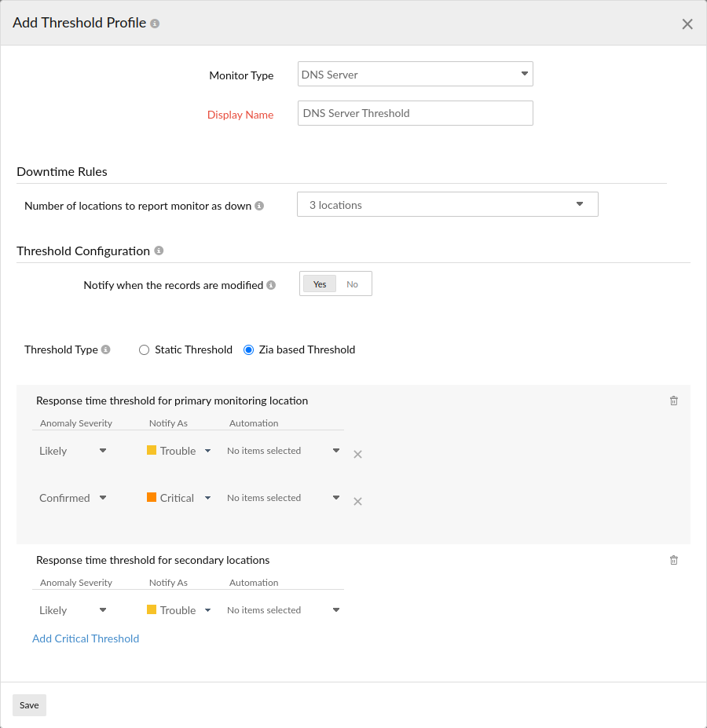
Task: Set records modified notification to Yes
Action: [320, 284]
